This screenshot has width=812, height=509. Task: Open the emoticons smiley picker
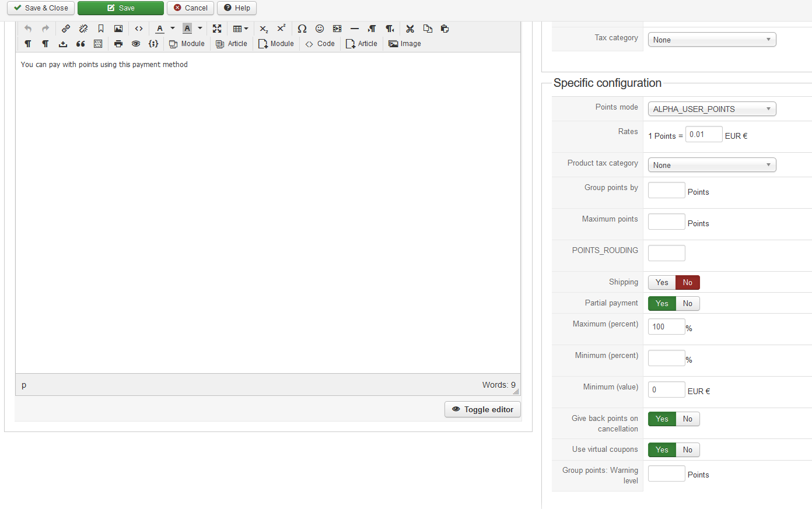pyautogui.click(x=320, y=29)
